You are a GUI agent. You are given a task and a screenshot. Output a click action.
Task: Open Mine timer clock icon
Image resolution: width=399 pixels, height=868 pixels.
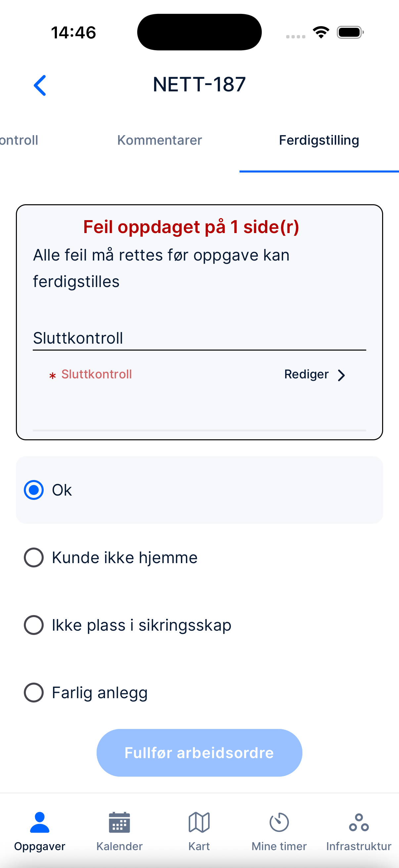279,823
